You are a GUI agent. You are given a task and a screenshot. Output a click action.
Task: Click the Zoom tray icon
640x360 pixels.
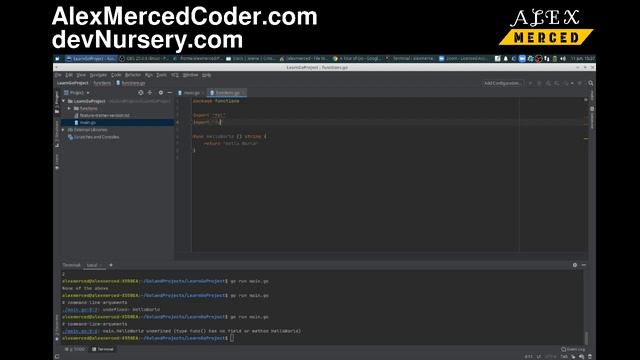coord(522,59)
